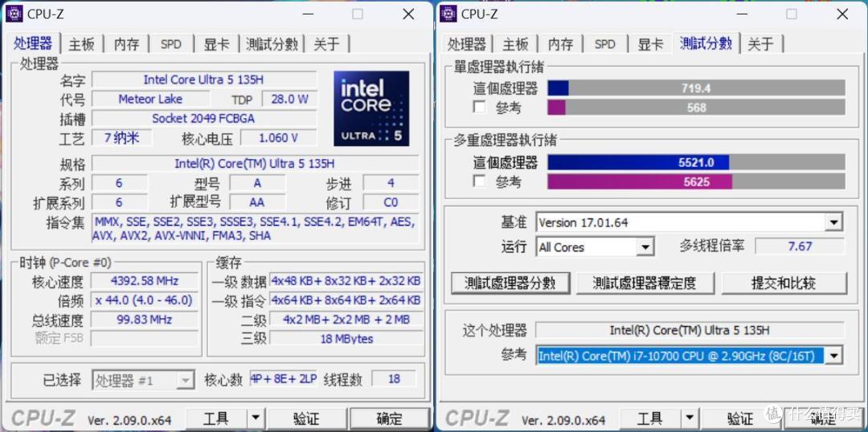Image resolution: width=868 pixels, height=432 pixels.
Task: Toggle 參考 checkbox under 多重處理器執行緒
Action: tap(479, 181)
